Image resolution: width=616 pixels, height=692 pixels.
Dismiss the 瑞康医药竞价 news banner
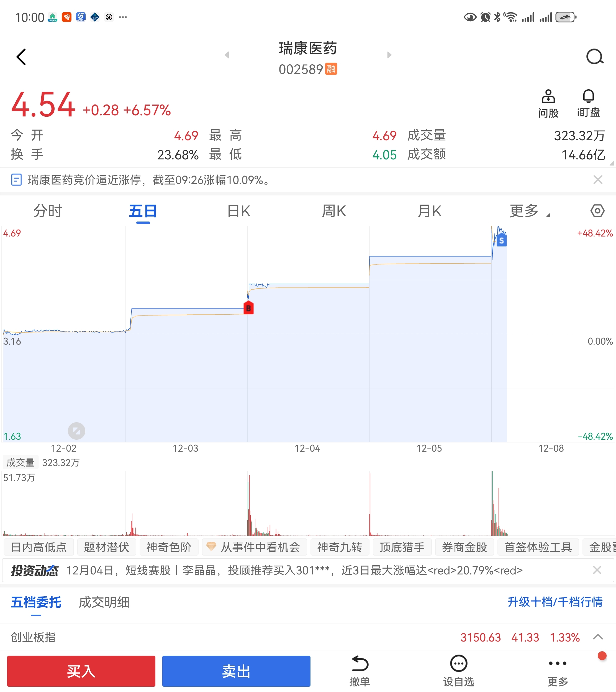598,180
